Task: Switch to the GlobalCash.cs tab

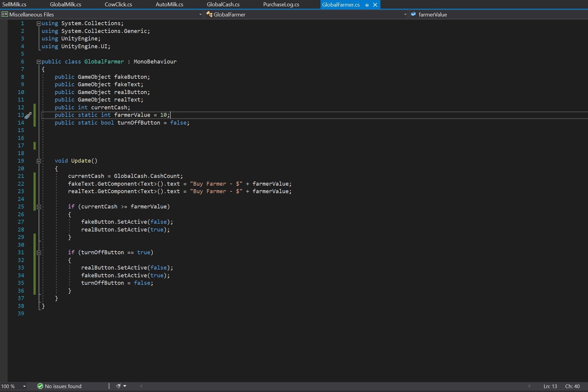Action: (x=223, y=4)
